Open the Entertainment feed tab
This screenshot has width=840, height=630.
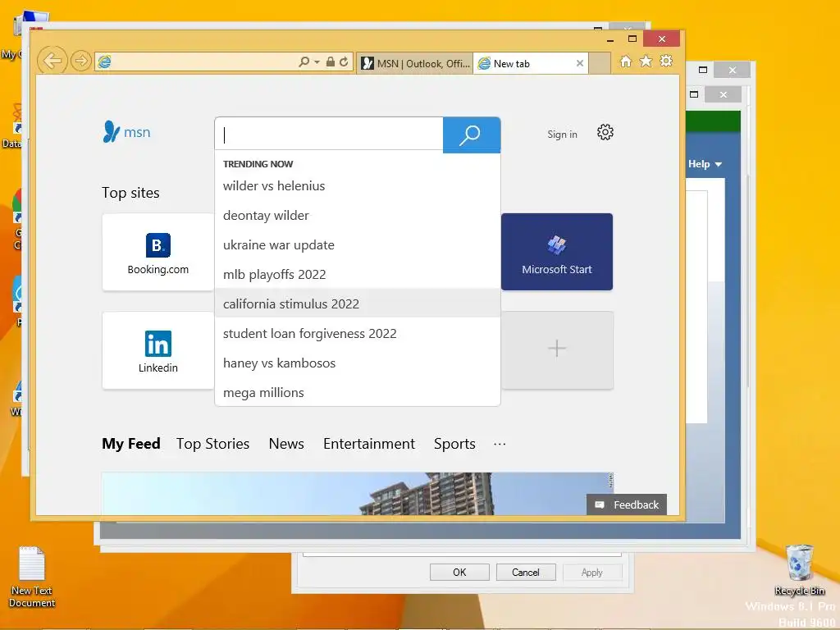(368, 444)
